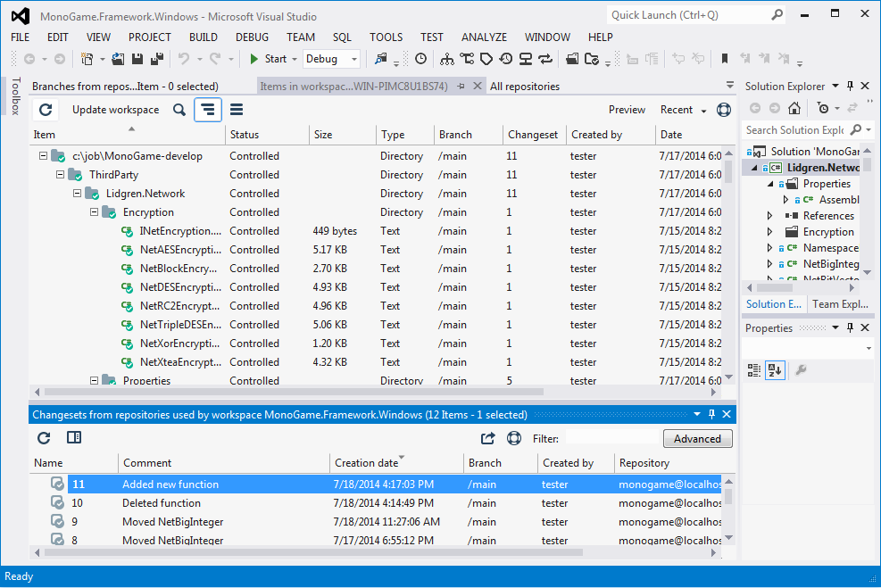Collapse the ThirdParty folder node

pyautogui.click(x=60, y=175)
